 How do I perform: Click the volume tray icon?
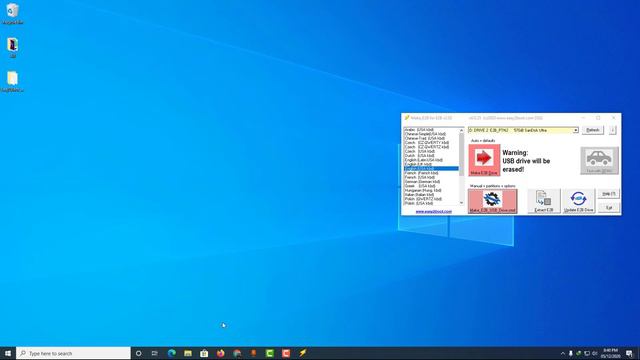(595, 353)
